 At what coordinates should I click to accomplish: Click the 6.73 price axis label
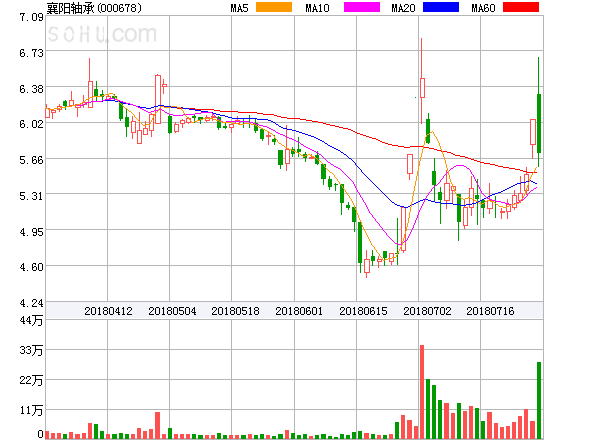(x=31, y=53)
